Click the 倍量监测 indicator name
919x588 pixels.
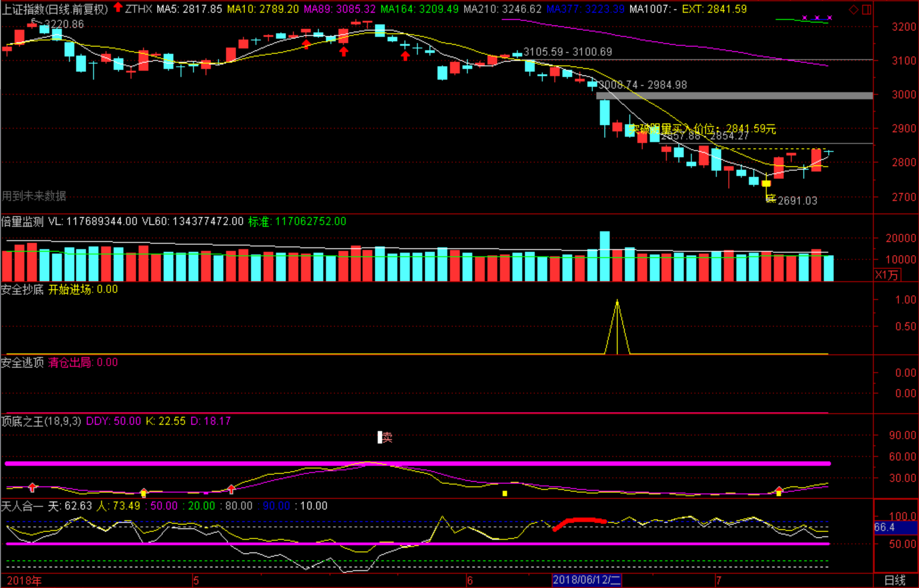pos(23,221)
